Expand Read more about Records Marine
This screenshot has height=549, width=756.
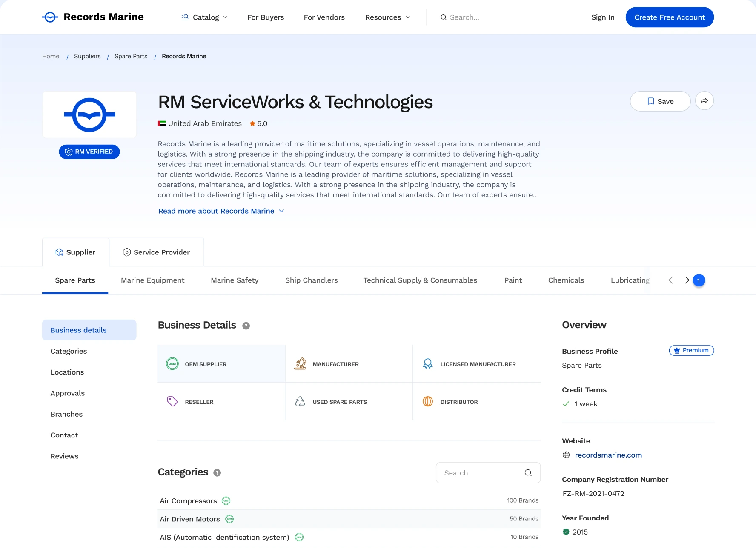point(221,211)
